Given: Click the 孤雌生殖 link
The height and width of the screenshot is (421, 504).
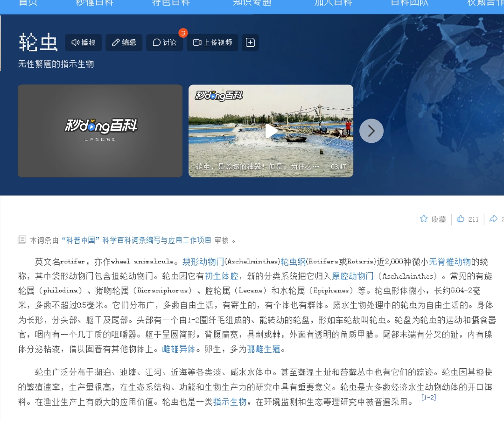Looking at the screenshot, I should click(264, 349).
